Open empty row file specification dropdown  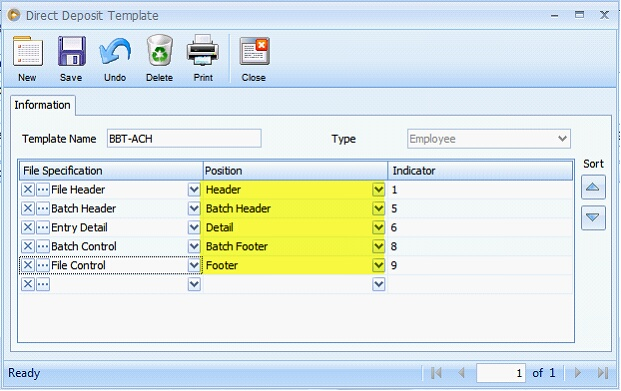coord(194,284)
